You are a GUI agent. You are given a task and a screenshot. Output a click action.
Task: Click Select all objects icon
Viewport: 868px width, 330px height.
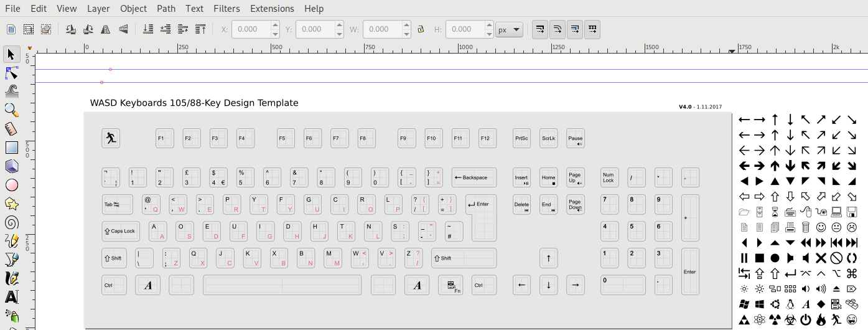[x=11, y=29]
